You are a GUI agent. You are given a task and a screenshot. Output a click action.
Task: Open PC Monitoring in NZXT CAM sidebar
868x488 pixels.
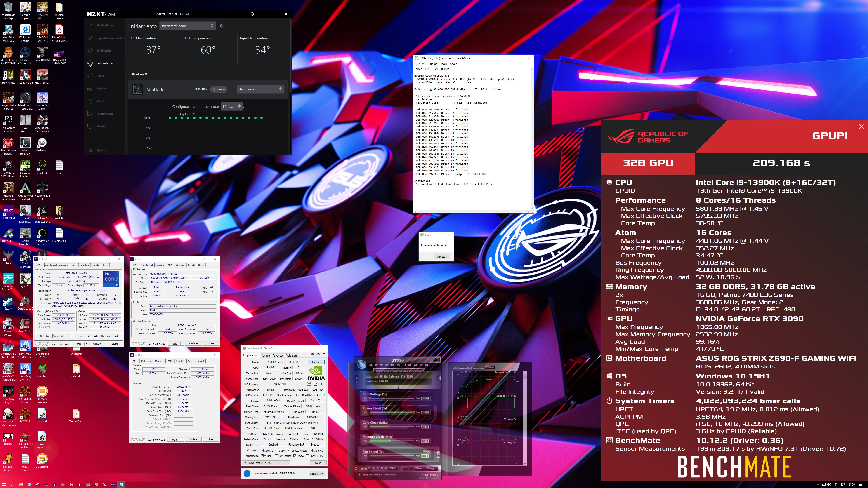click(101, 25)
